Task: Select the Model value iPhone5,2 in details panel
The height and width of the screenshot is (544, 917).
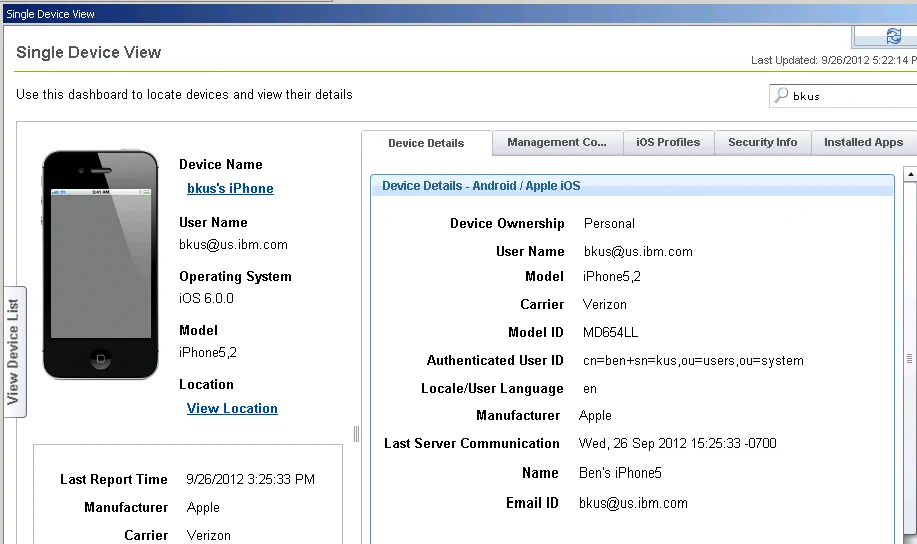Action: [612, 277]
